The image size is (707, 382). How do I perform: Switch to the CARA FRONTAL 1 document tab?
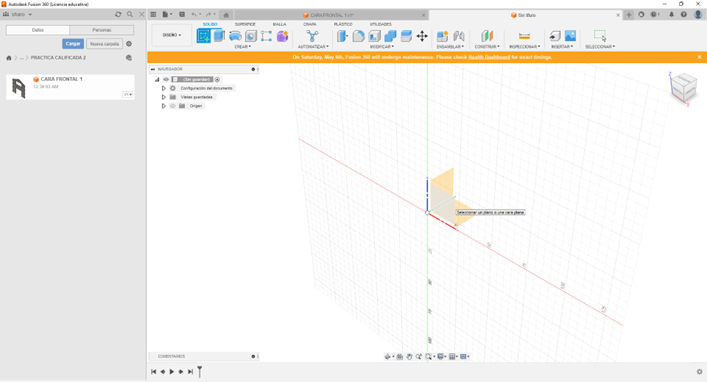[x=331, y=15]
